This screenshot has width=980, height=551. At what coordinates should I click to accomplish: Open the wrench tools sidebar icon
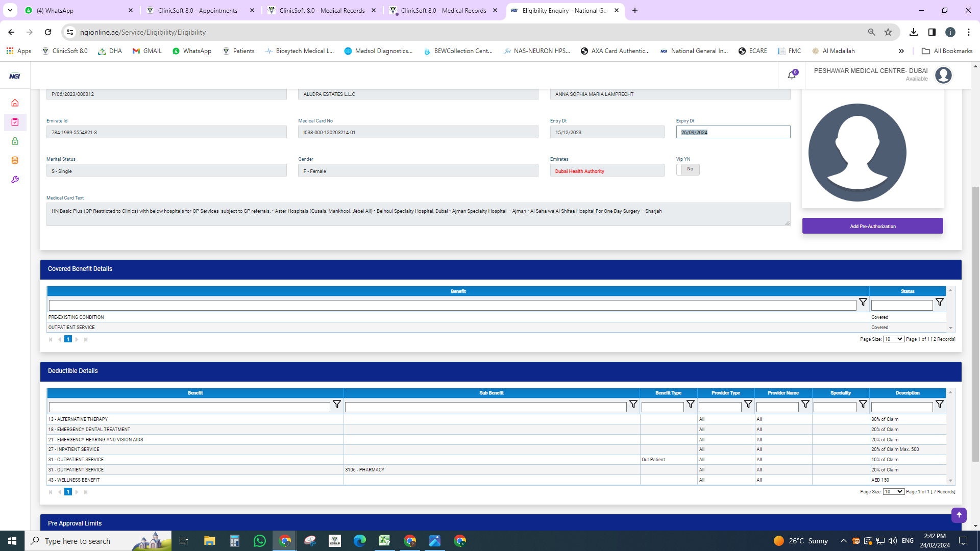(x=15, y=180)
